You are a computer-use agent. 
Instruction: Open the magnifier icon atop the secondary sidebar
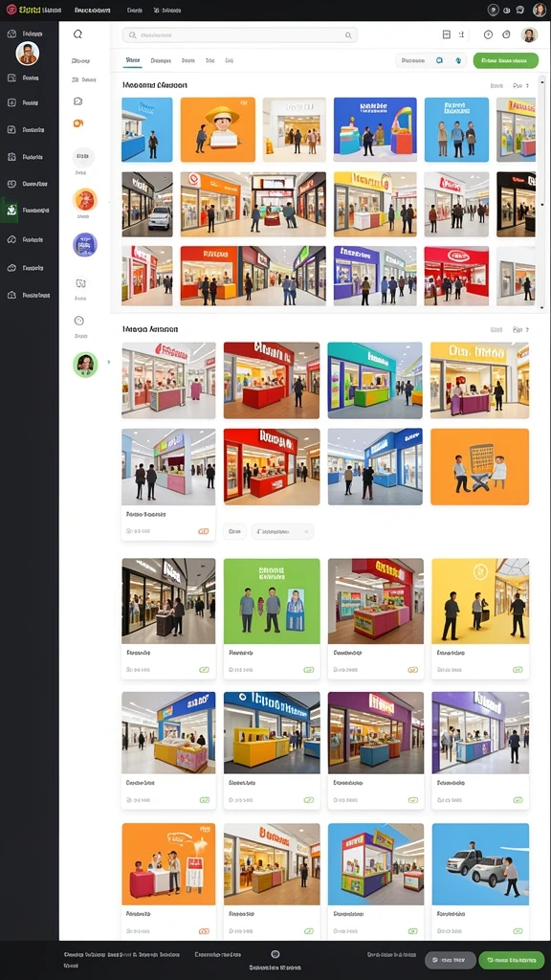pos(78,34)
